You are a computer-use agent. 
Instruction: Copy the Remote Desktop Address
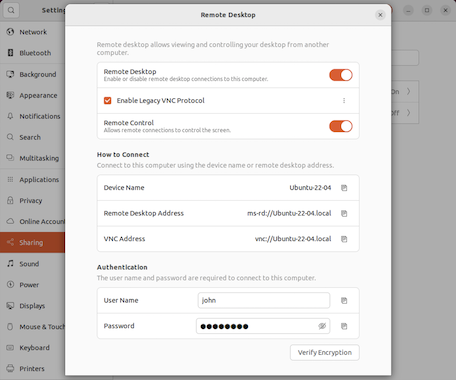[344, 213]
